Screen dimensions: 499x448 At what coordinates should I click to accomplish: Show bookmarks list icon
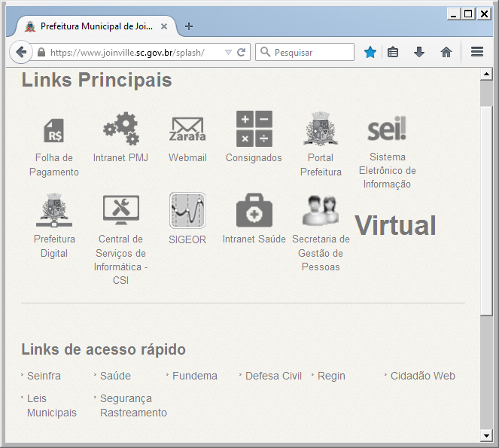tap(393, 52)
